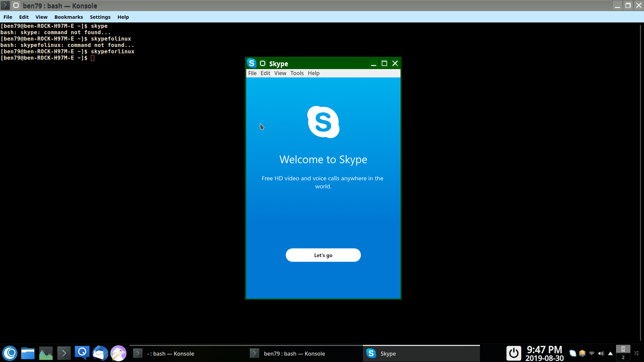Click the terminal prompt cursor
The width and height of the screenshot is (644, 362).
coord(93,58)
